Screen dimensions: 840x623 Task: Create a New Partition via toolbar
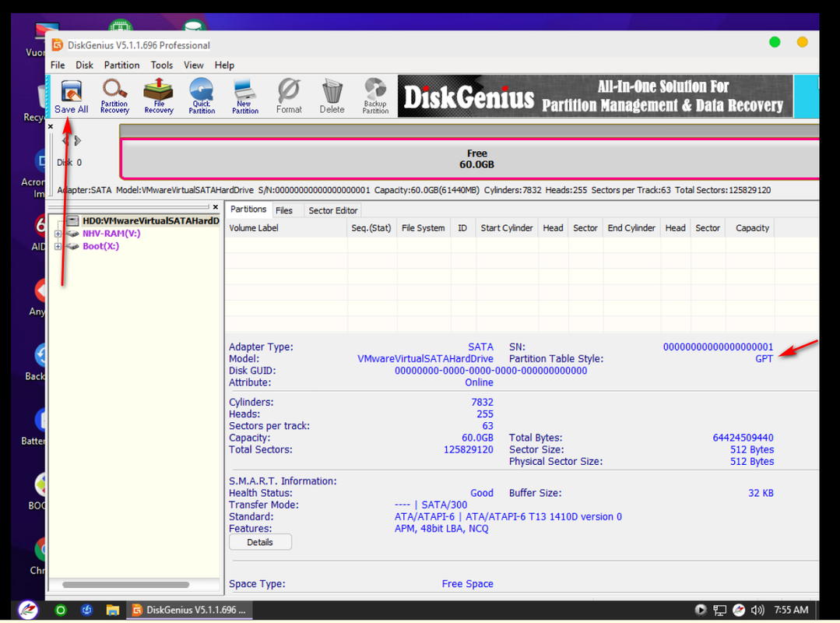click(x=244, y=97)
